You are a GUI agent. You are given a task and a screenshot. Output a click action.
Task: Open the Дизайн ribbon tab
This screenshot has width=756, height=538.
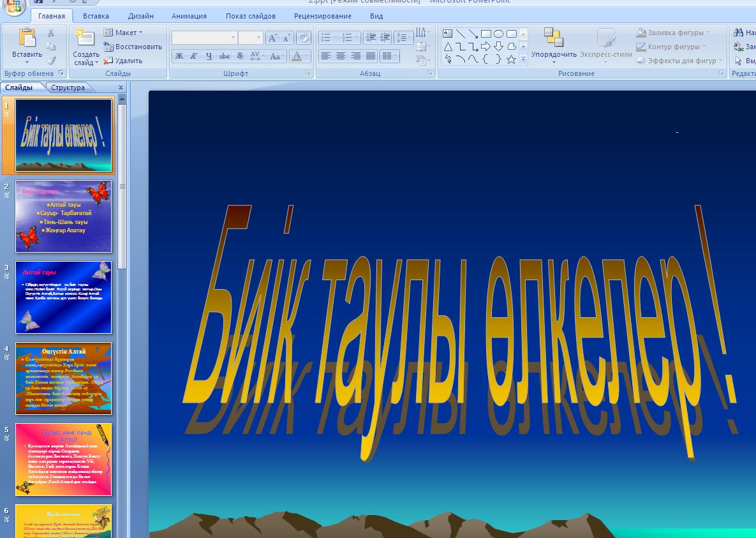click(141, 16)
